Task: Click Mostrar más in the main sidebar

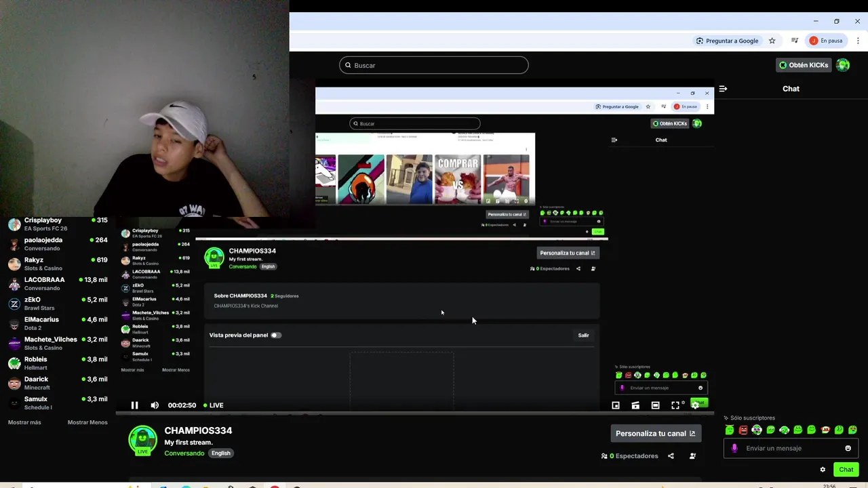Action: (x=24, y=422)
